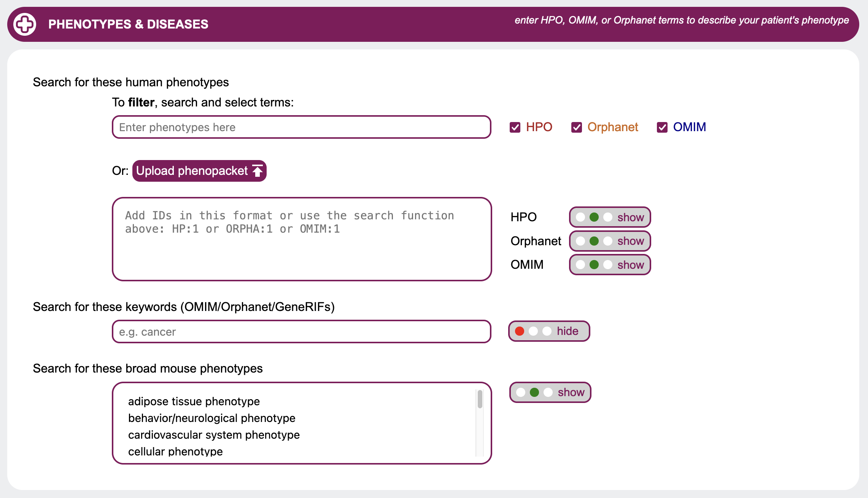The width and height of the screenshot is (868, 498).
Task: Toggle the HPO show switch
Action: (x=610, y=217)
